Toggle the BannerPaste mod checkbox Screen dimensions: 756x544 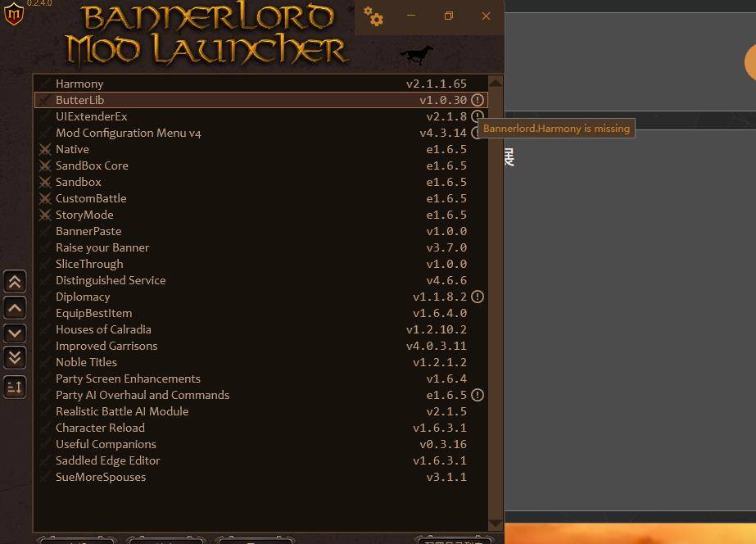[x=45, y=232]
